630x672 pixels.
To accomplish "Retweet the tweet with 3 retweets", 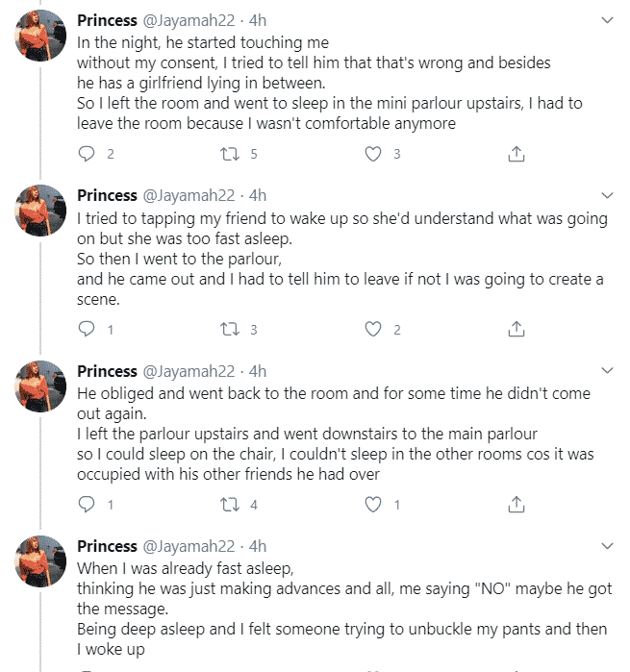I will click(230, 329).
